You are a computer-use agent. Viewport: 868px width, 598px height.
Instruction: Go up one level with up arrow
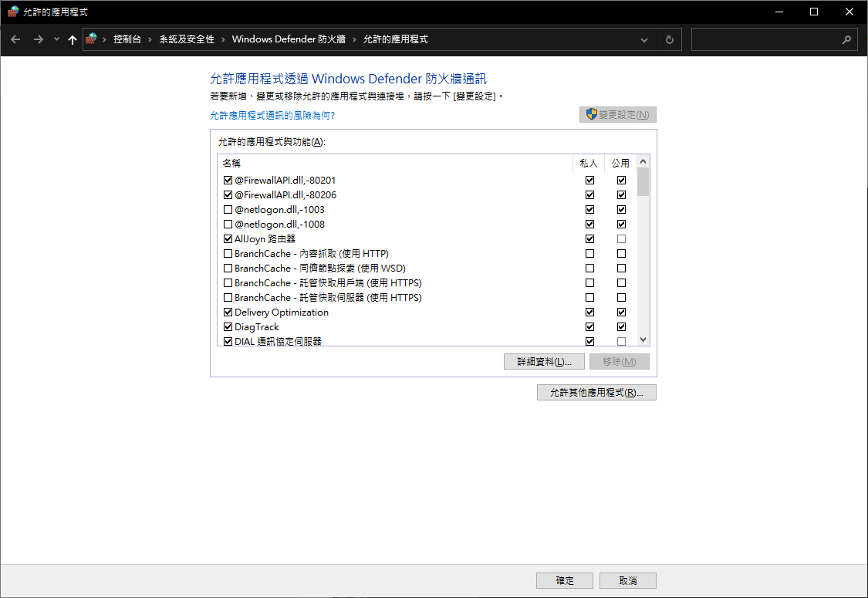tap(72, 39)
